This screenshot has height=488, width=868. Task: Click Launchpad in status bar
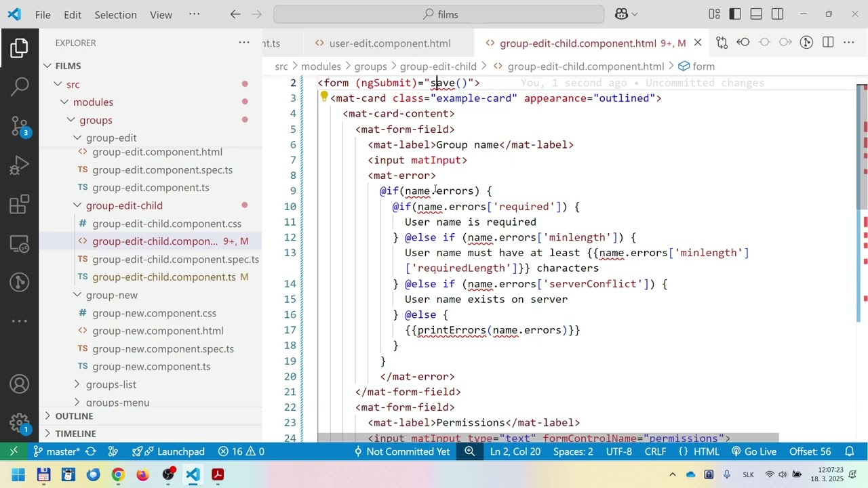pyautogui.click(x=168, y=451)
